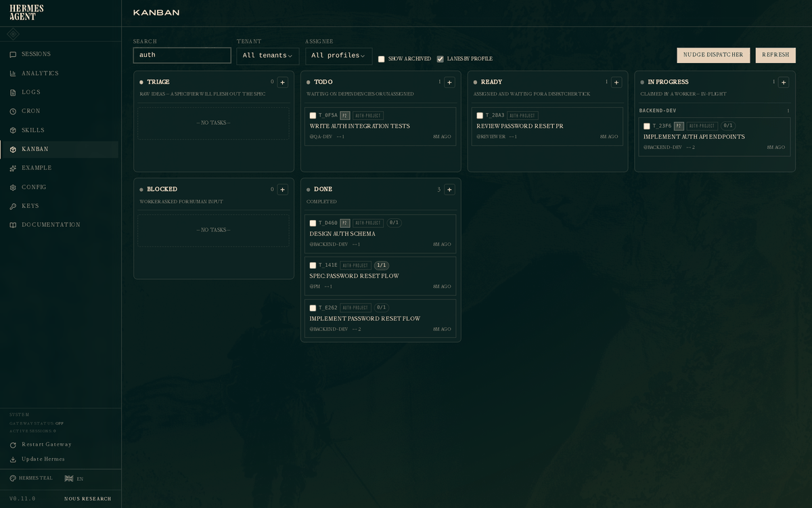The height and width of the screenshot is (508, 812).
Task: Focus the search field containing auth
Action: click(x=182, y=56)
